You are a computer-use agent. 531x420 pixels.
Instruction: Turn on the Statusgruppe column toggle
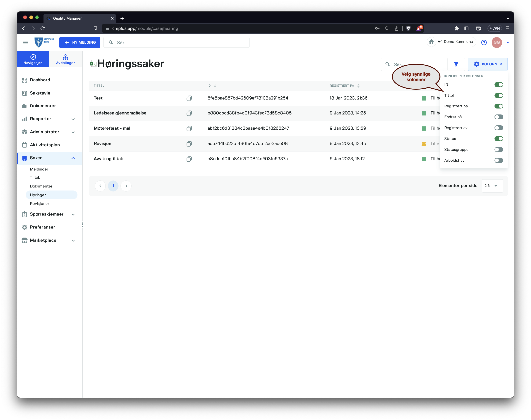click(x=498, y=150)
